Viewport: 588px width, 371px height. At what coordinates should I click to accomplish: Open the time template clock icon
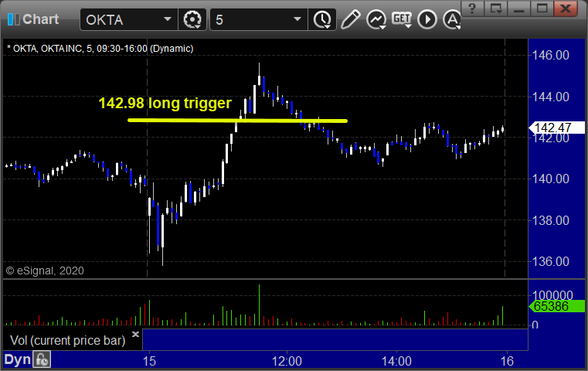322,19
